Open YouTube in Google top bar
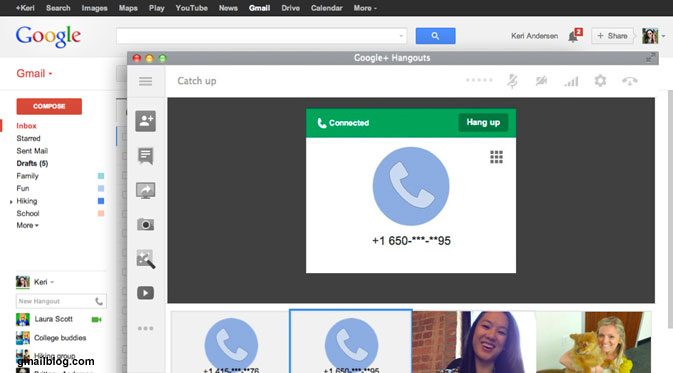Screen dimensions: 673x373 (x=191, y=8)
